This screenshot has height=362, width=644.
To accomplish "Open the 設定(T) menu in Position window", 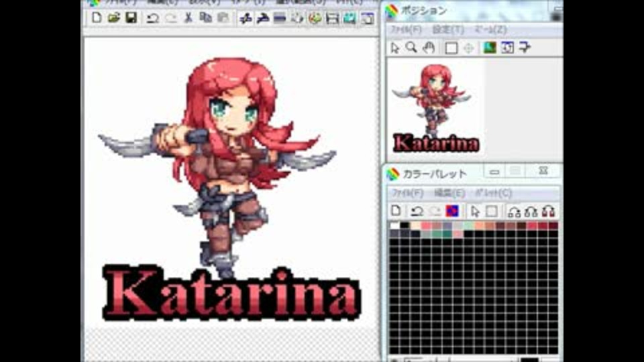I will click(x=448, y=29).
